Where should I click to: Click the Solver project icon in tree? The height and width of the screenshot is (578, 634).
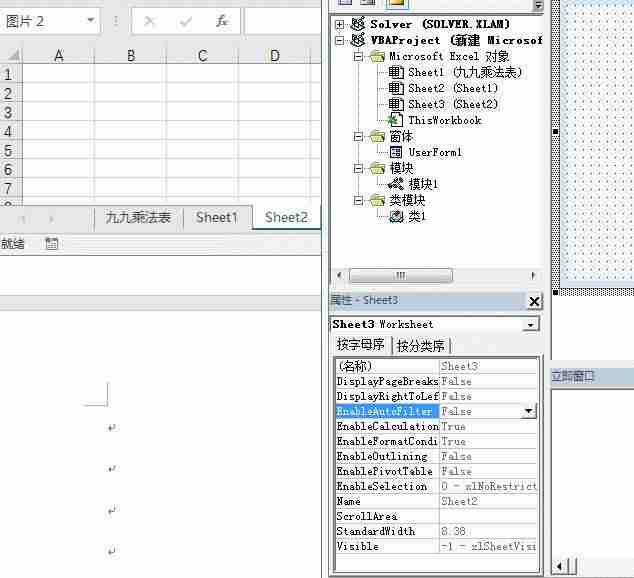[x=357, y=24]
